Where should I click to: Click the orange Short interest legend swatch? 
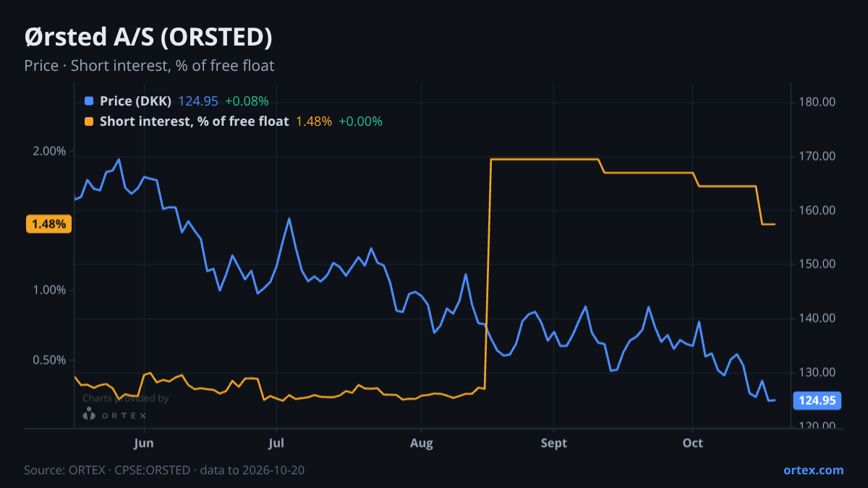[x=89, y=121]
